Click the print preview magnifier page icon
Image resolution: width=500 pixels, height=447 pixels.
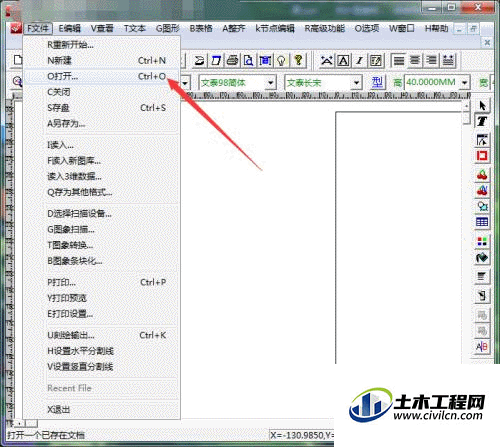point(249,60)
